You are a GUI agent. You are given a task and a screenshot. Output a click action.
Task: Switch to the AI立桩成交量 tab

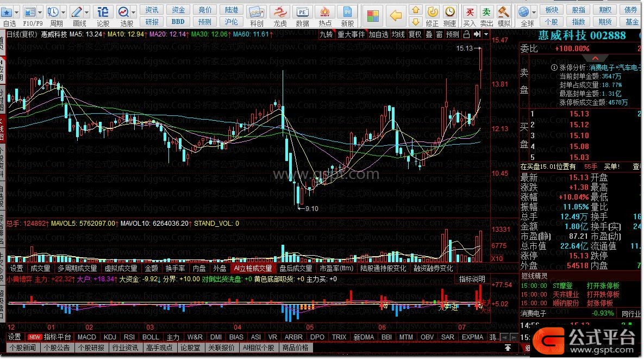coord(253,268)
